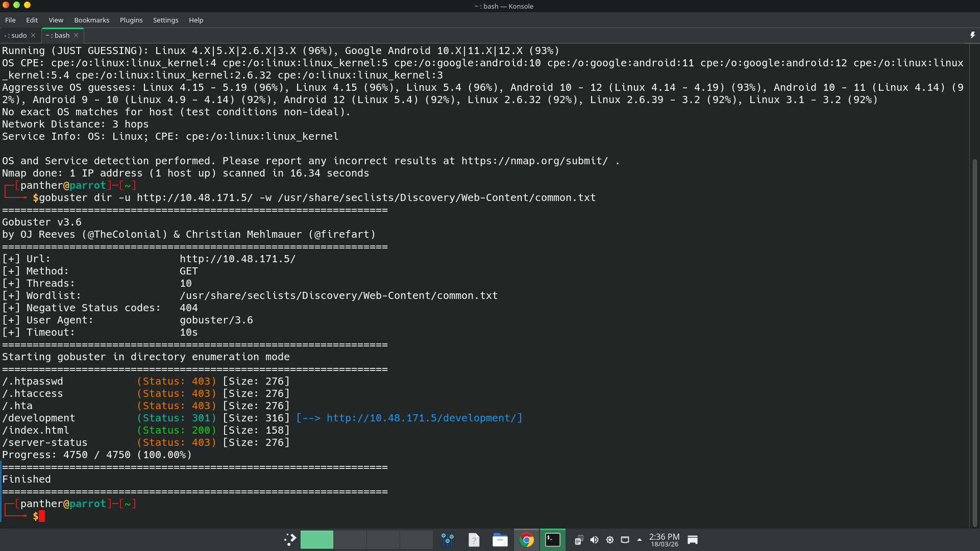Expand hidden system tray icons arrow
This screenshot has width=980, height=551.
click(x=640, y=540)
